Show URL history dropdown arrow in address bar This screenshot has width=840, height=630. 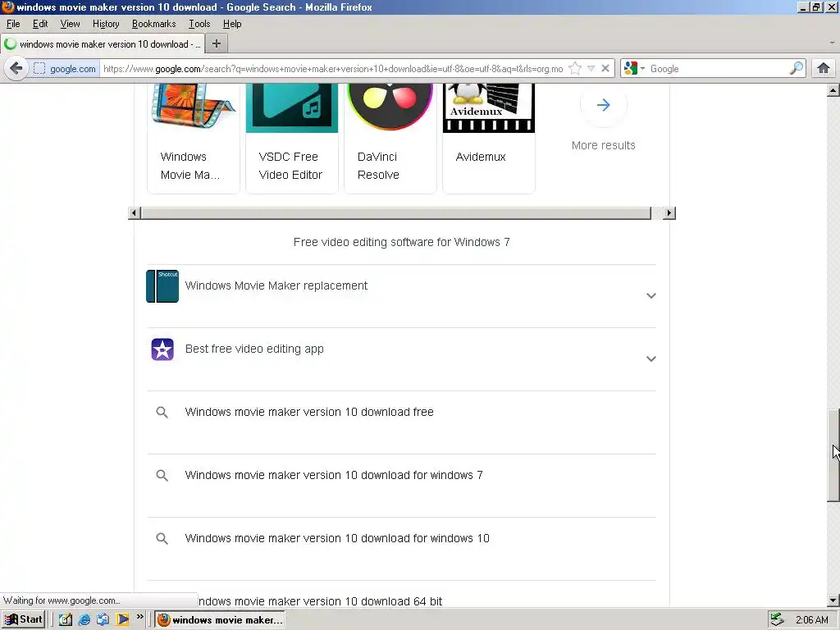591,69
